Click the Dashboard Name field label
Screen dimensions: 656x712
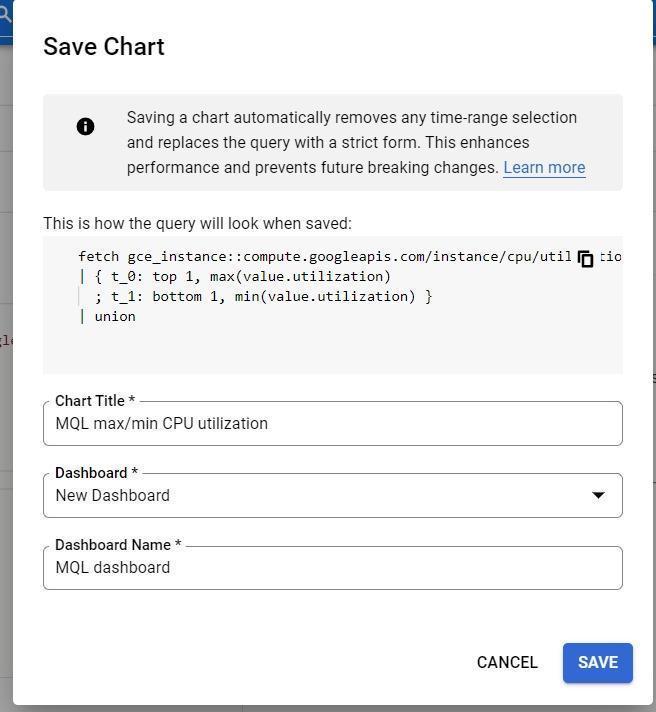pyautogui.click(x=118, y=545)
